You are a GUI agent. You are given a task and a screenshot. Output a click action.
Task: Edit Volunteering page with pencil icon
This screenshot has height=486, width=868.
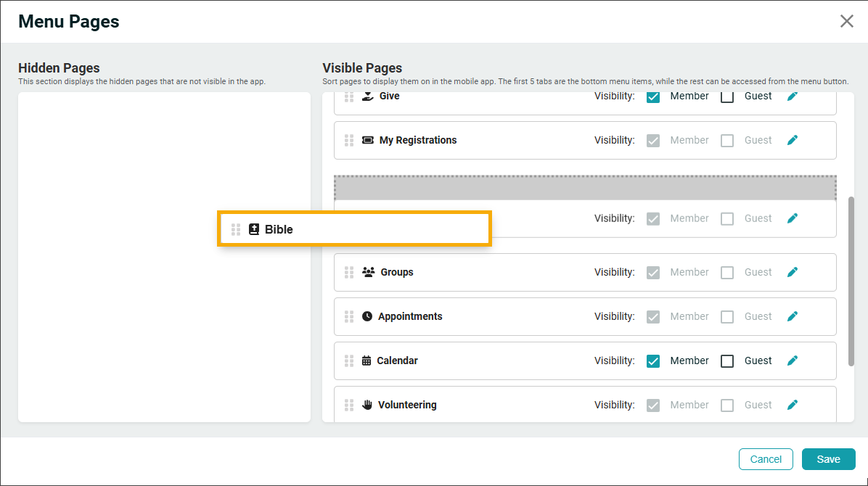(x=793, y=405)
